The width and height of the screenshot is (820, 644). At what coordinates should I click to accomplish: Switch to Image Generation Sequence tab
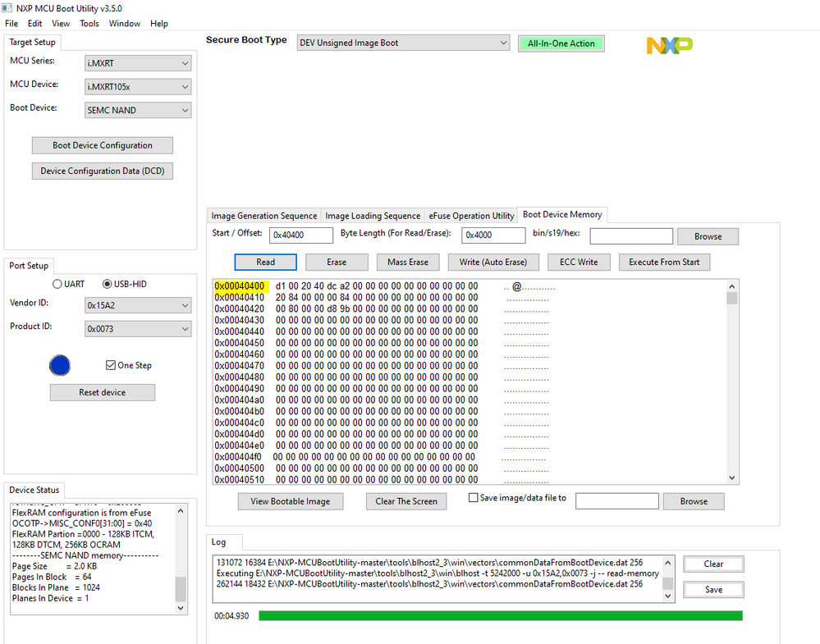click(264, 216)
